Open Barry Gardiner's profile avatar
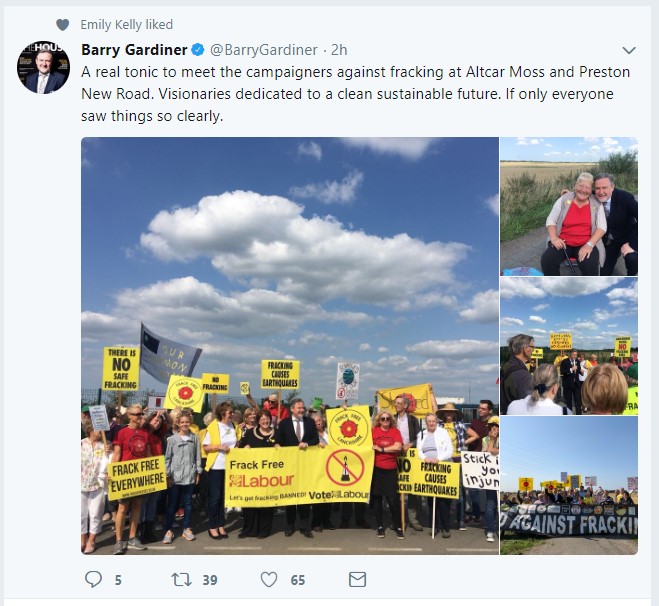 point(43,67)
